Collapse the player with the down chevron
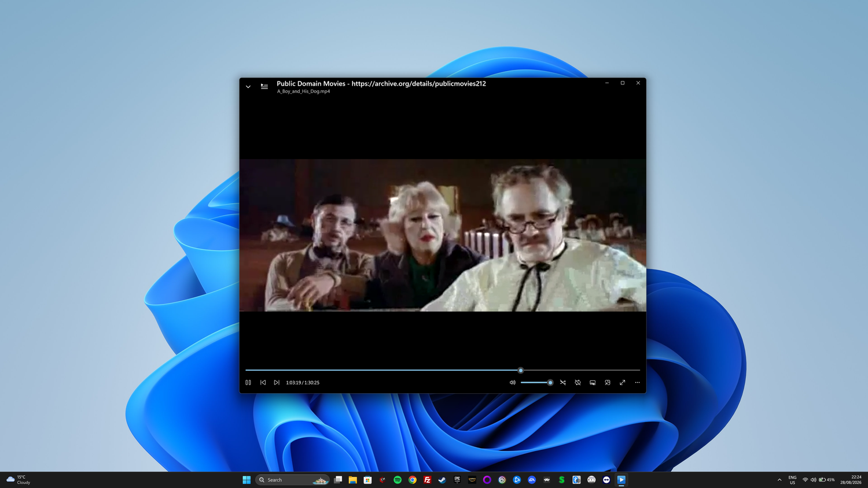This screenshot has height=488, width=868. click(x=248, y=87)
